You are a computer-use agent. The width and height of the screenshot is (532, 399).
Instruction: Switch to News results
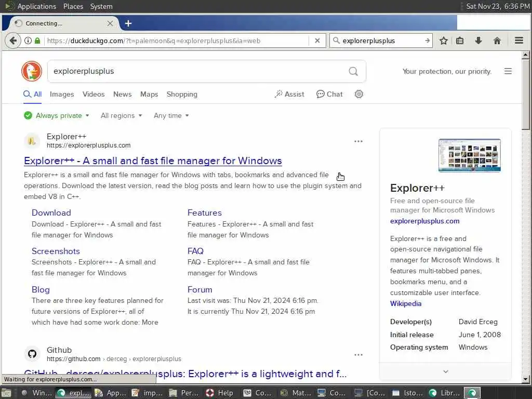pos(123,95)
